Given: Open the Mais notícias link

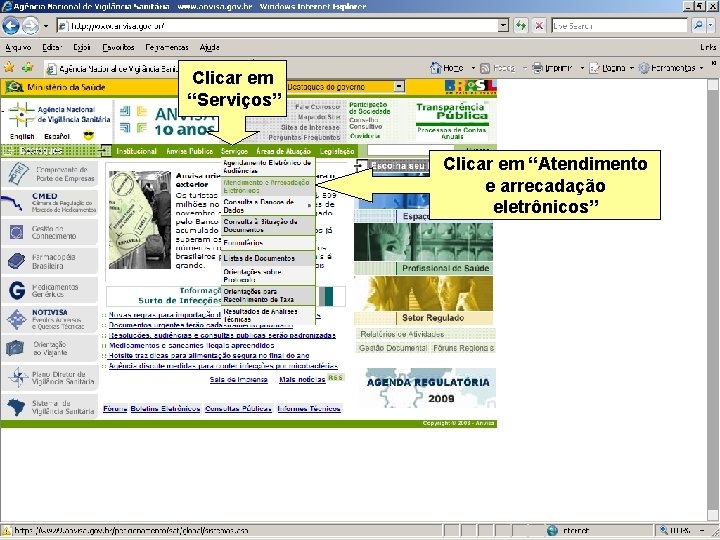Looking at the screenshot, I should point(302,380).
